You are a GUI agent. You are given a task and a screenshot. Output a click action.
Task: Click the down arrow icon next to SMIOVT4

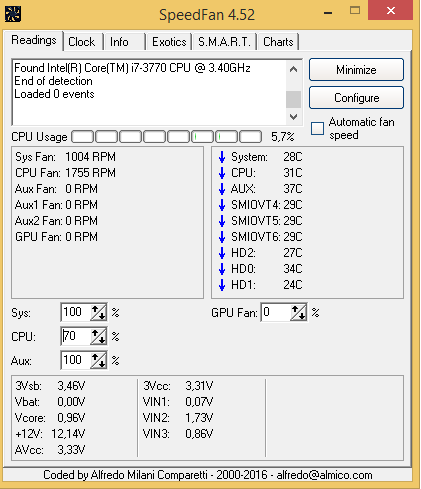[x=222, y=205]
